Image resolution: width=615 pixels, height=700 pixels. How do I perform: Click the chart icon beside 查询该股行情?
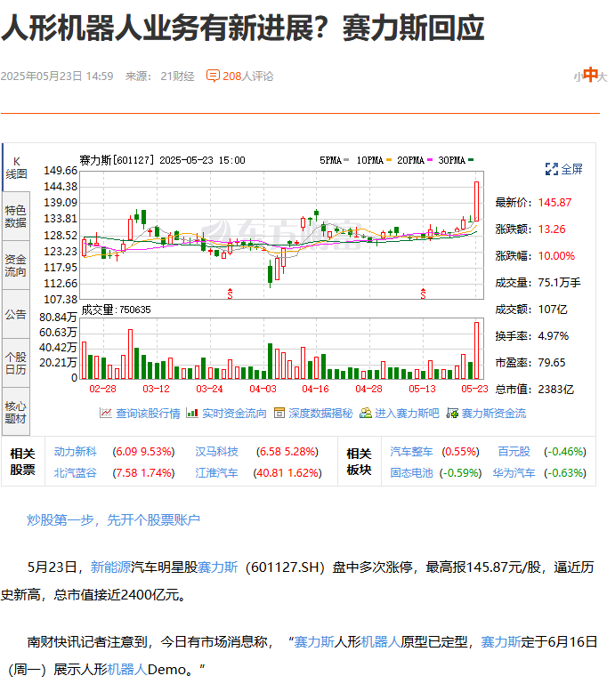(x=105, y=413)
